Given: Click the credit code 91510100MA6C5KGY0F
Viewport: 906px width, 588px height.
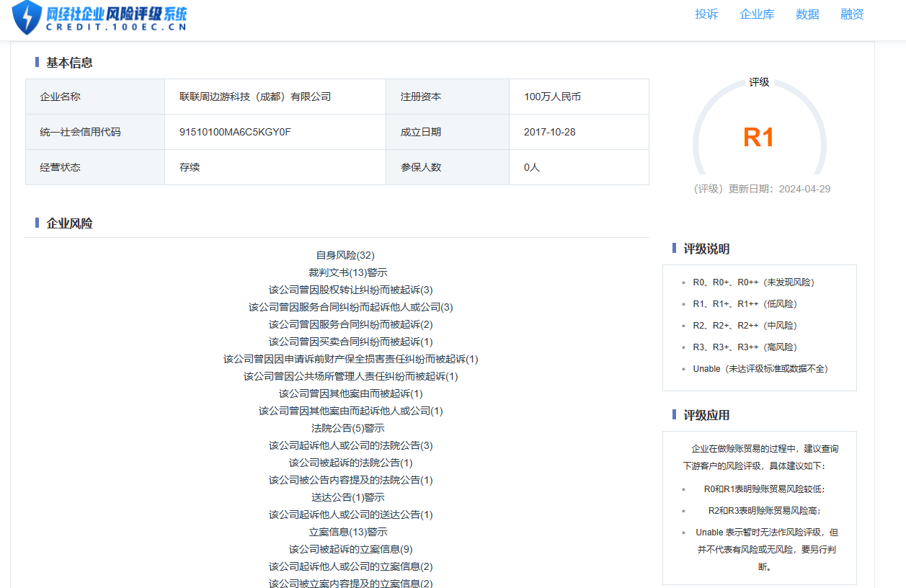Looking at the screenshot, I should click(x=235, y=132).
